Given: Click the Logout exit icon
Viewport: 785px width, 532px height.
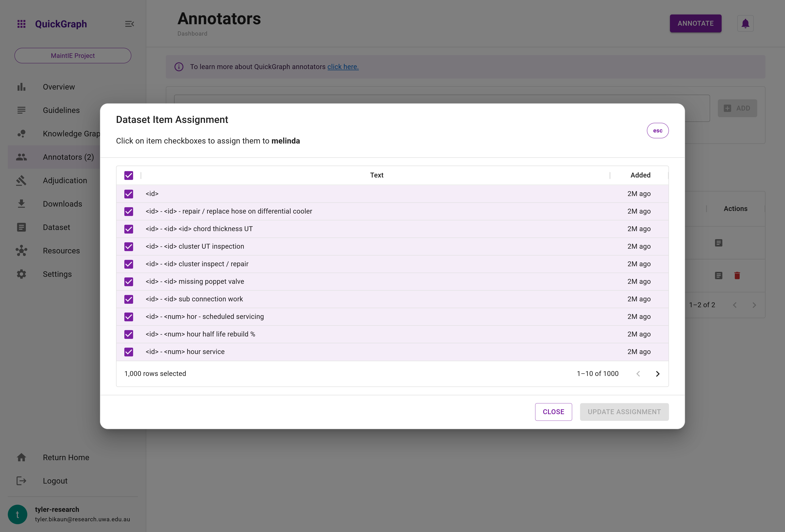Looking at the screenshot, I should click(x=21, y=481).
